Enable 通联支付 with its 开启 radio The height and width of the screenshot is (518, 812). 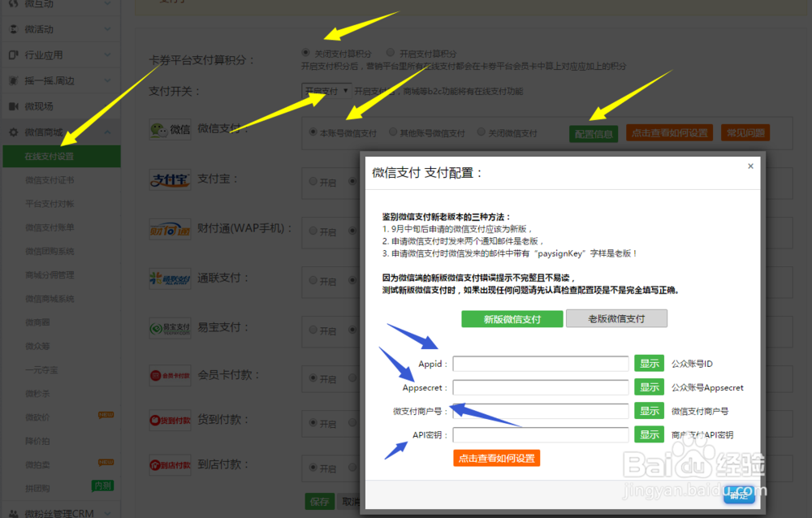pyautogui.click(x=313, y=280)
